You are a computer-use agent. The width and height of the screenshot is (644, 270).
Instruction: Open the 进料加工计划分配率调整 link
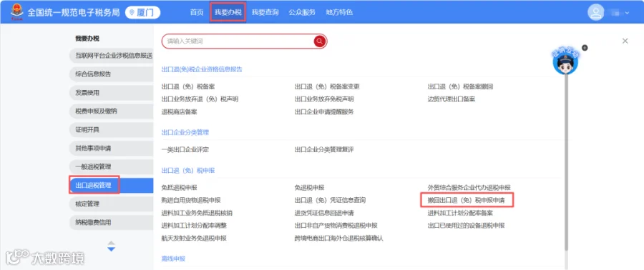point(194,225)
